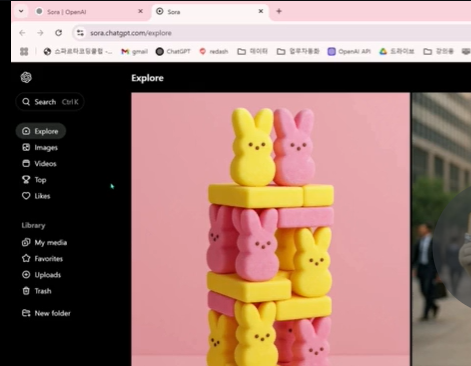Click the site information icon in address bar
Viewport: 471px width, 366px height.
coord(80,33)
